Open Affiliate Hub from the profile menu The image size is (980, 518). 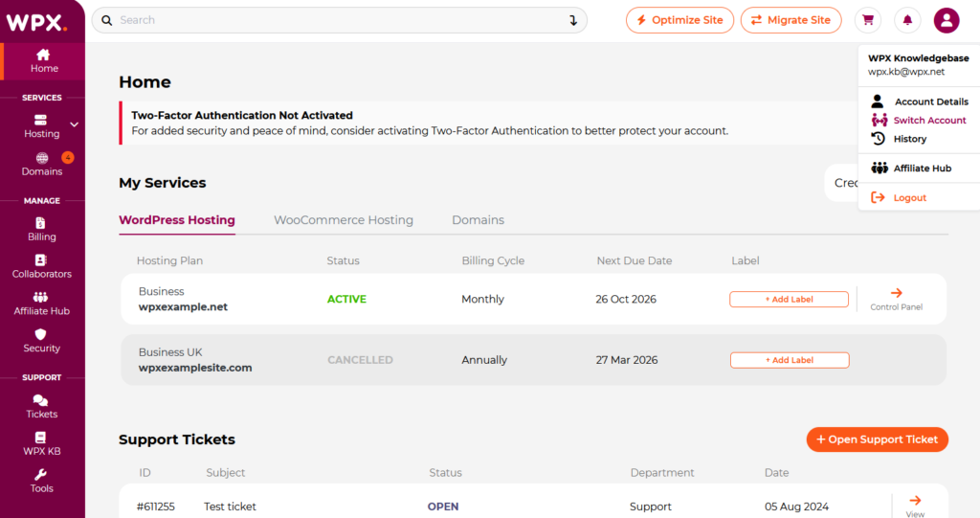911,169
